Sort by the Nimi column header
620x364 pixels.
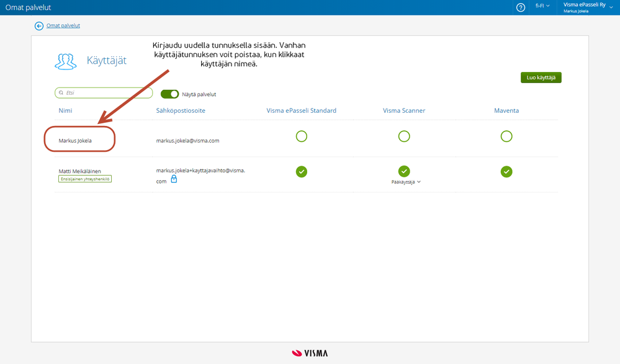(65, 110)
